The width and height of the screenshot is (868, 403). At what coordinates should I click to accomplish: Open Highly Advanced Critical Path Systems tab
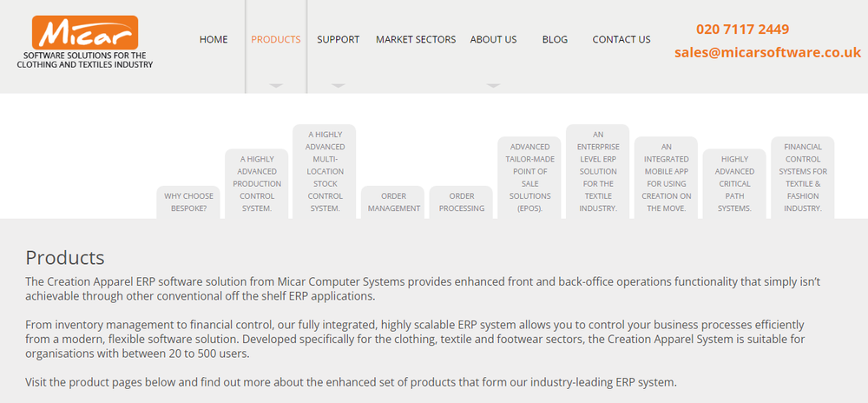pyautogui.click(x=734, y=184)
